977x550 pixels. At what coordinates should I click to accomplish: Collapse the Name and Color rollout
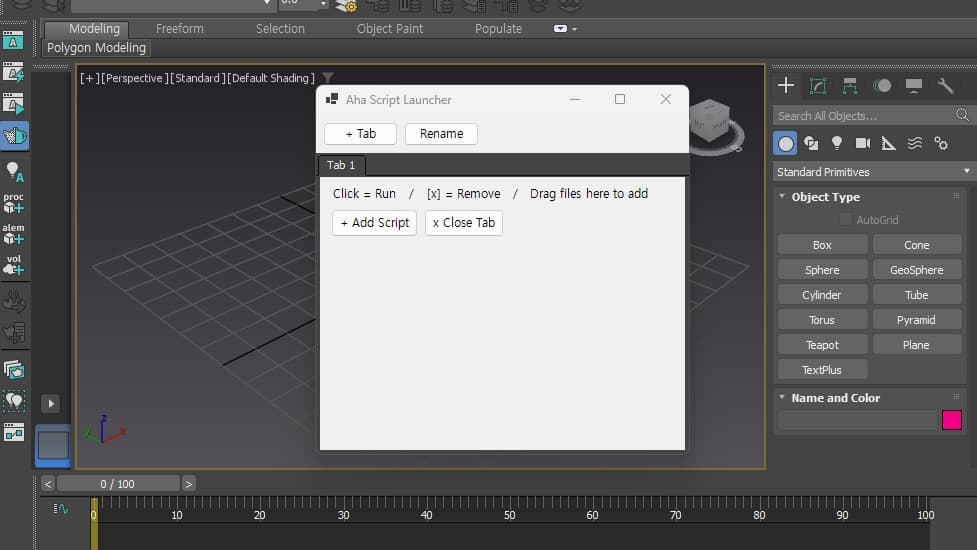pos(782,397)
